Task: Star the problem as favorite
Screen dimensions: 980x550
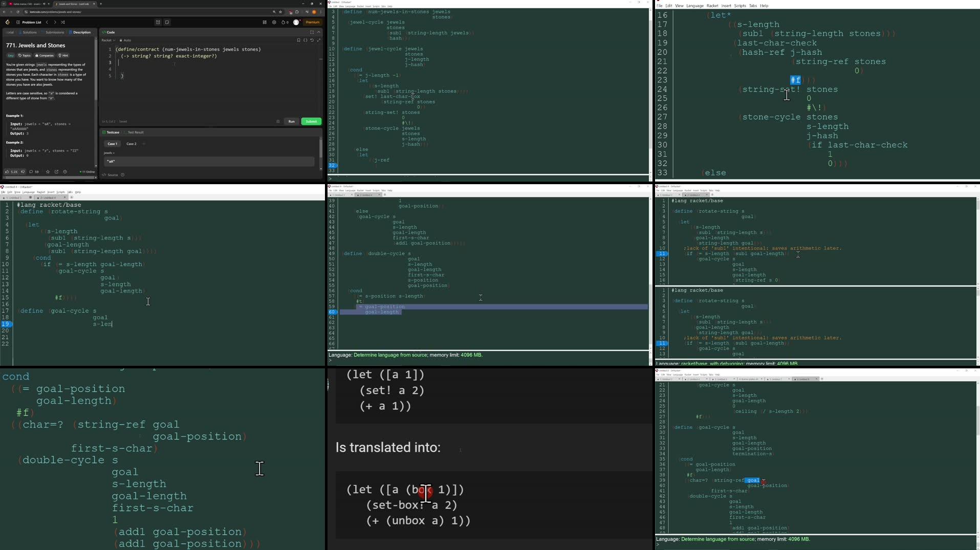Action: tap(48, 172)
